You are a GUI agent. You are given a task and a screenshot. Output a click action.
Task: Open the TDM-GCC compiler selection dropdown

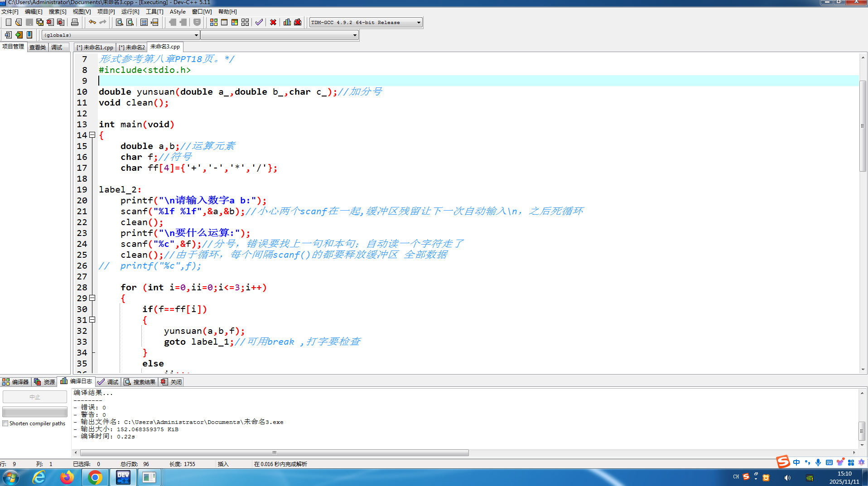(366, 22)
